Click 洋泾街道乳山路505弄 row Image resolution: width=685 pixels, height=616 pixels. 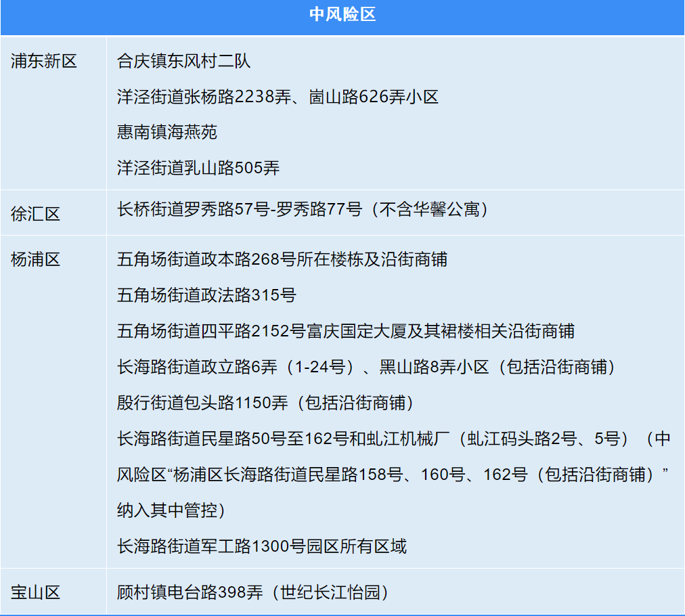[x=196, y=169]
